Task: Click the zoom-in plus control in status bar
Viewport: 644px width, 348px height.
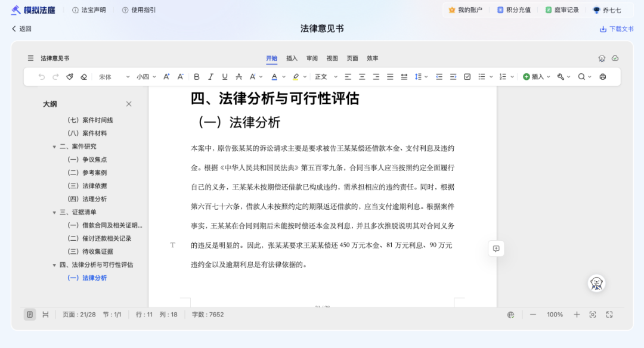Action: 576,314
